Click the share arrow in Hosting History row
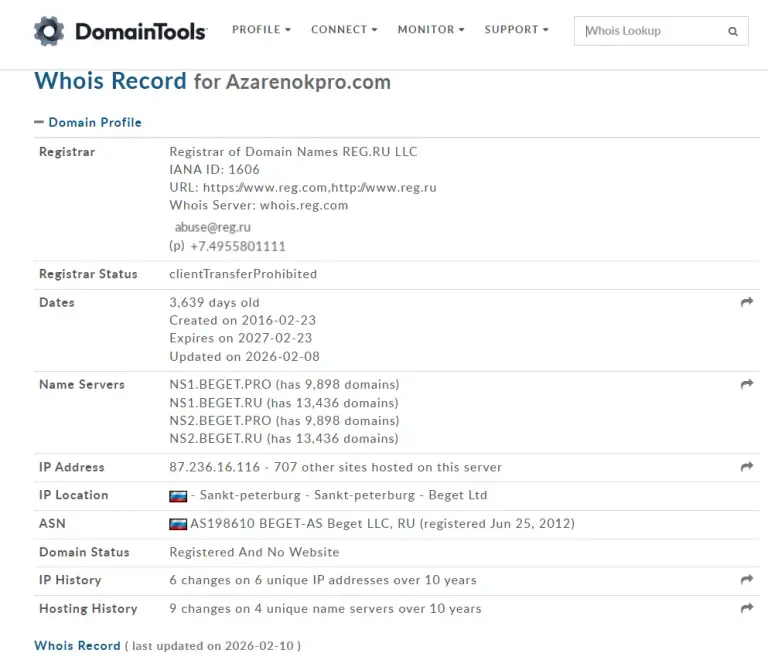 pos(746,608)
